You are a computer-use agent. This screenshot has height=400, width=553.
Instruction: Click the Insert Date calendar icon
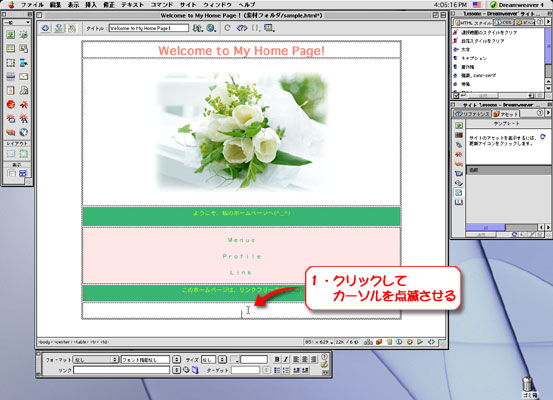11,91
